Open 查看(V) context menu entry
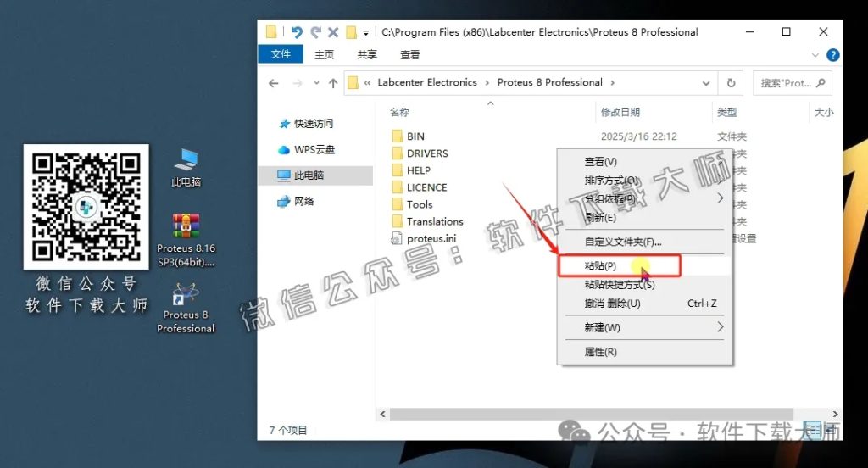This screenshot has width=868, height=468. pos(644,162)
